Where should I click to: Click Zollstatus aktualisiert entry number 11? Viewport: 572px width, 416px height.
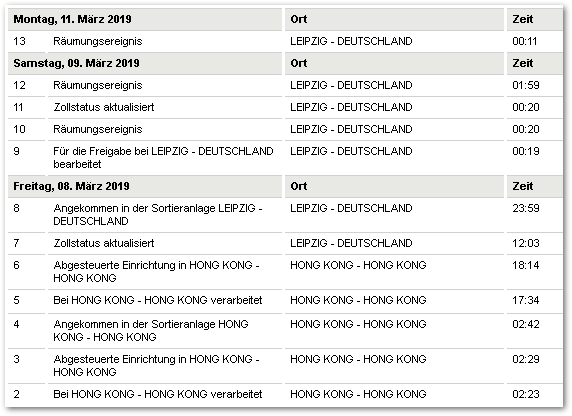point(104,107)
